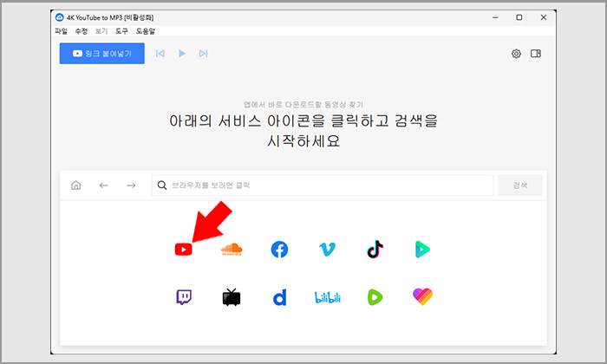Toggle the side panel layout icon
The height and width of the screenshot is (364, 607).
(536, 54)
